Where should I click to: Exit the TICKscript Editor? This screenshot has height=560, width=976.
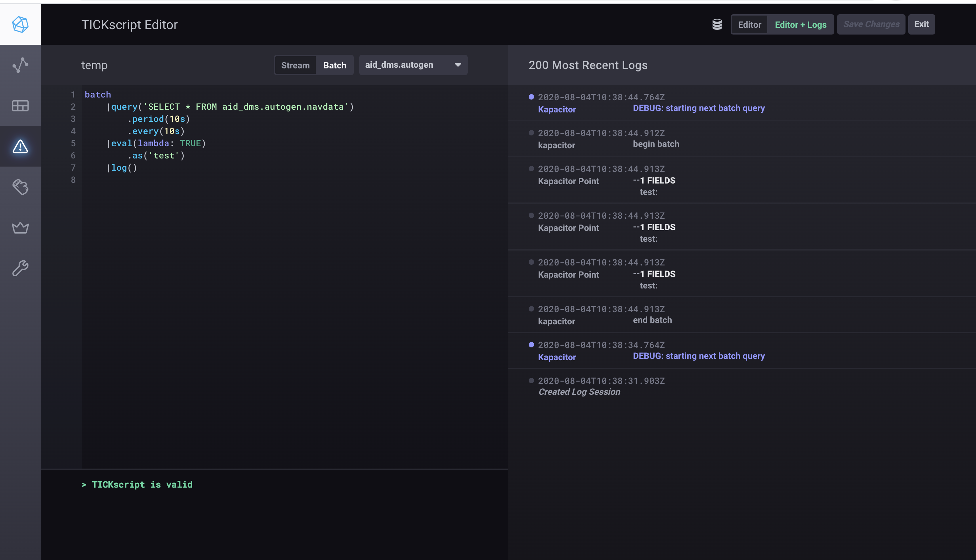pos(921,24)
